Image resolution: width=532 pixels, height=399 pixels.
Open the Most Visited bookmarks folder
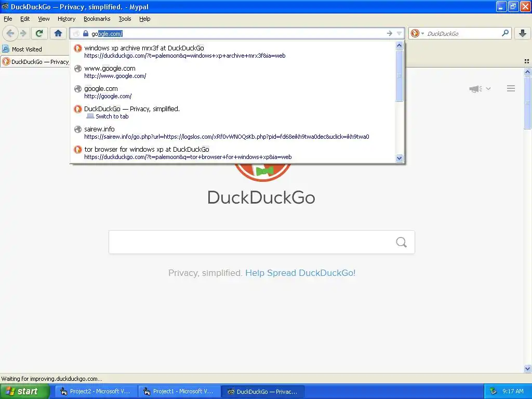(22, 49)
